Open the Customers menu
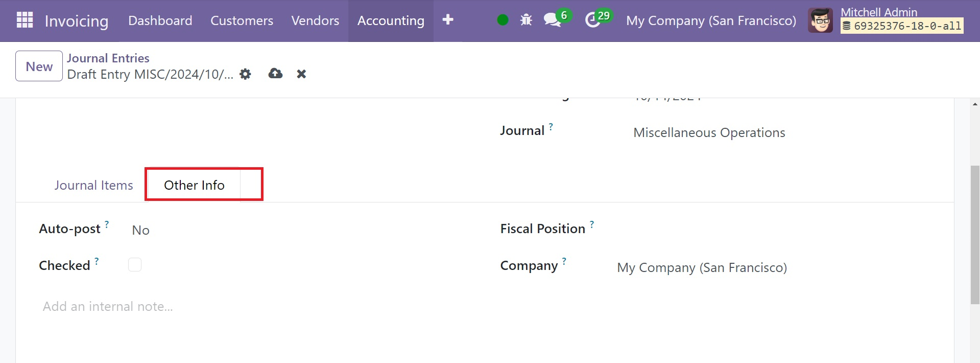 [x=242, y=20]
